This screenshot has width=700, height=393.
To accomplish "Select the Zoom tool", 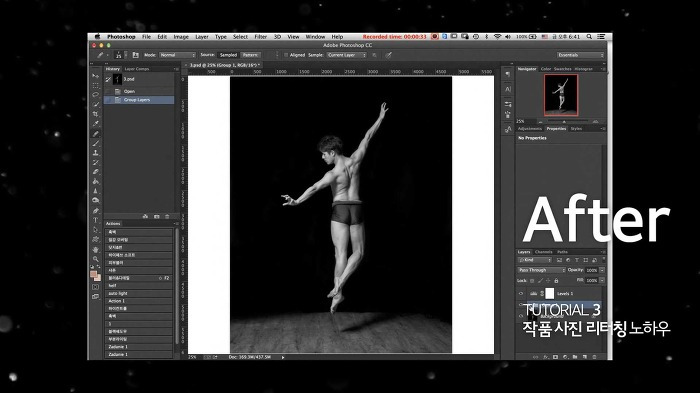I will coord(96,259).
